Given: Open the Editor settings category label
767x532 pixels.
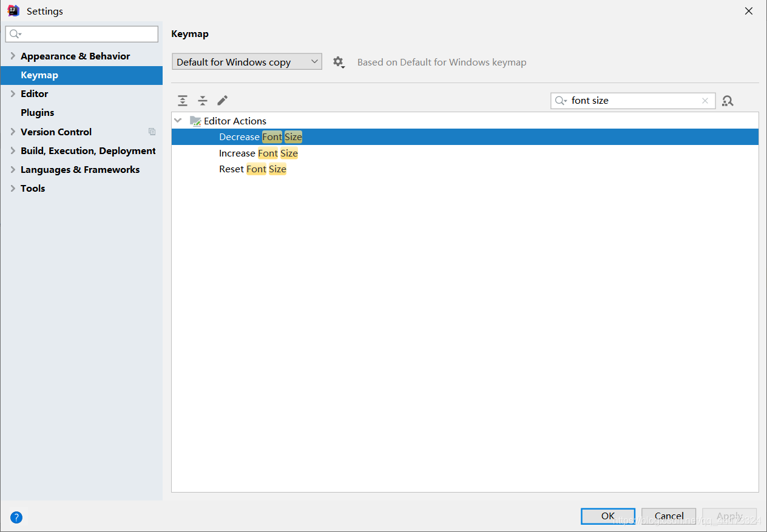Looking at the screenshot, I should [x=34, y=93].
